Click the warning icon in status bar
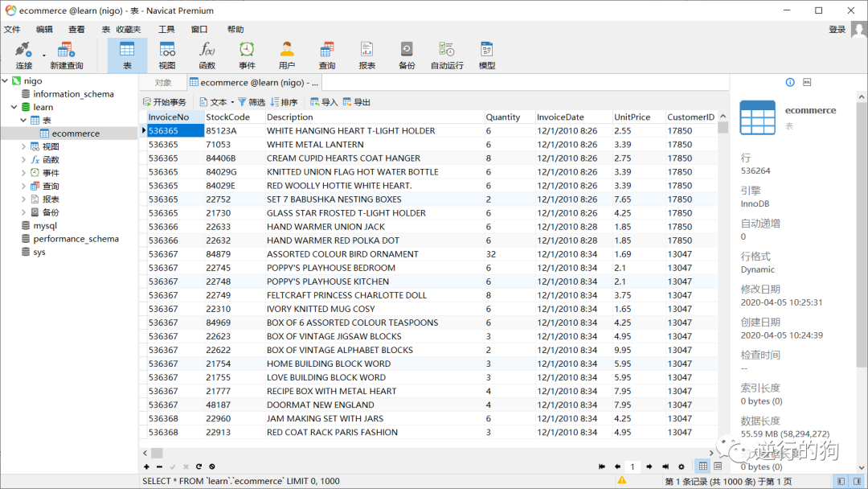Image resolution: width=868 pixels, height=489 pixels. (622, 481)
